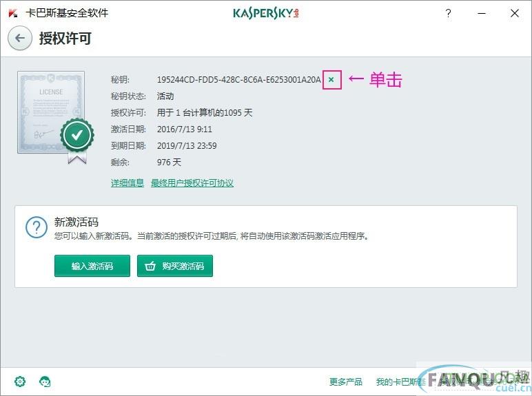532x396 pixels.
Task: Remove the license key with the green X
Action: click(x=331, y=80)
